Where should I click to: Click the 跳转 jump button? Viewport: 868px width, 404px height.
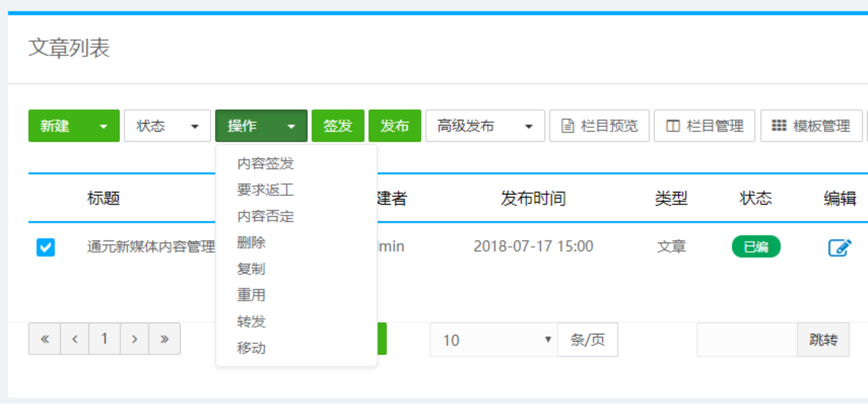coord(823,340)
